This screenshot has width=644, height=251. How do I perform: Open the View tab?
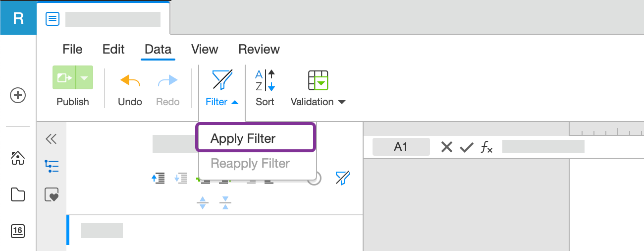[x=205, y=50]
